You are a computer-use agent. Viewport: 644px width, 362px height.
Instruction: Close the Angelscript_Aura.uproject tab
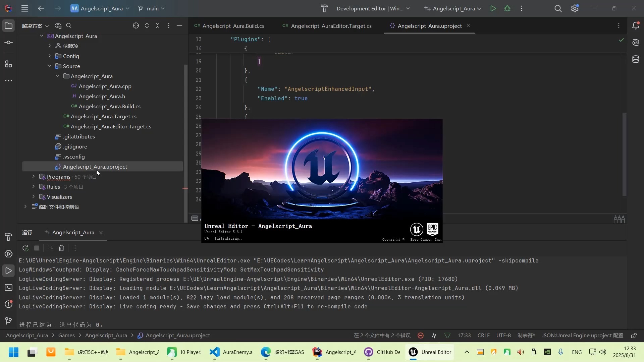coord(468,26)
